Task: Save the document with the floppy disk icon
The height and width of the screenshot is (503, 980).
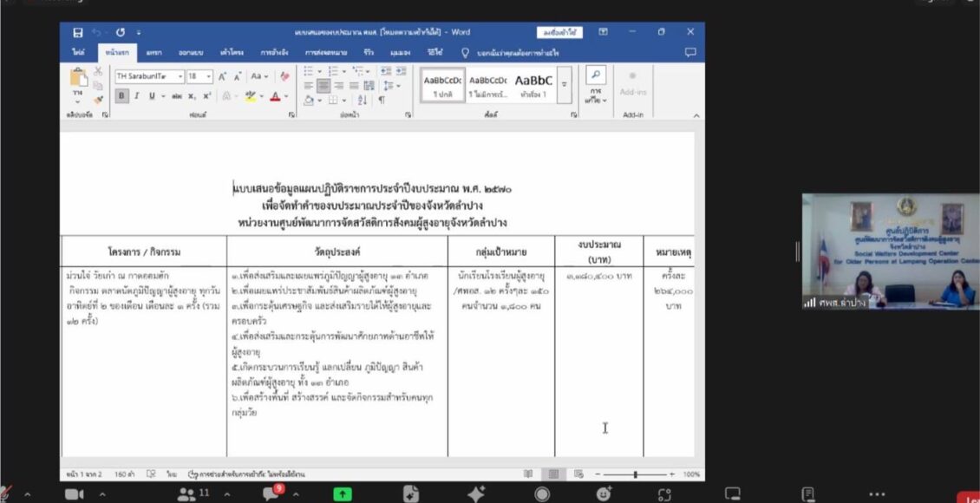Action: click(77, 32)
